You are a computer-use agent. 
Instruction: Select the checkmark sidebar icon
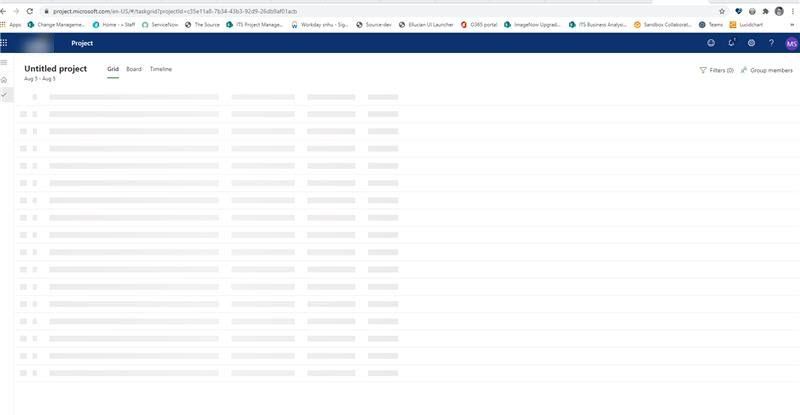tap(4, 94)
